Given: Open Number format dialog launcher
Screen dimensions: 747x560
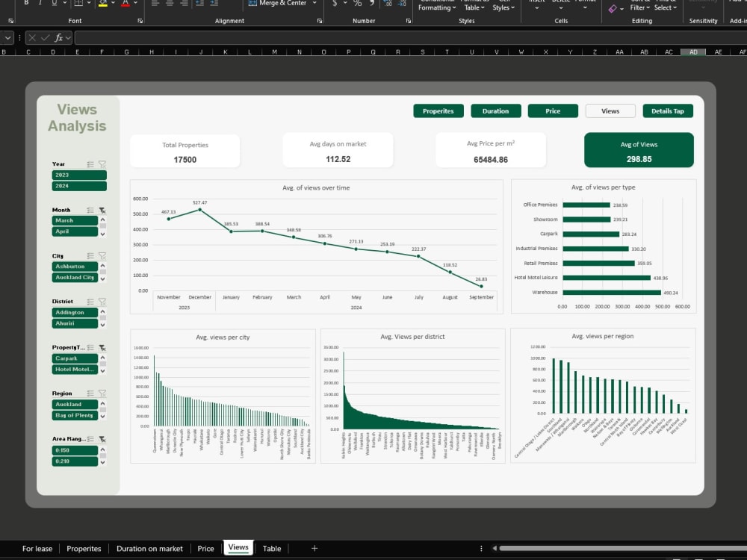Looking at the screenshot, I should click(409, 21).
